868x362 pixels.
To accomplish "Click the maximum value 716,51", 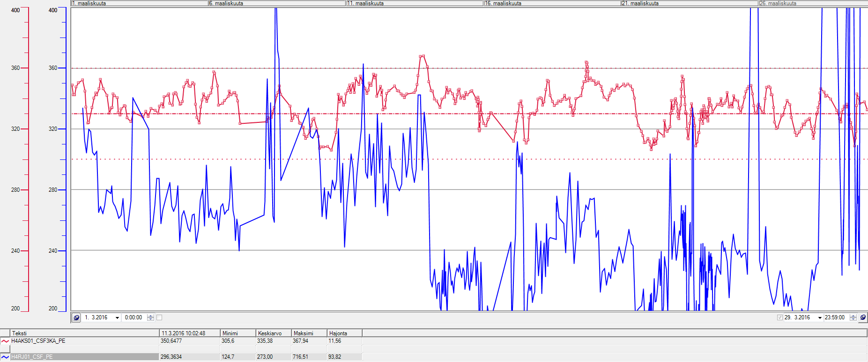I will pos(300,357).
